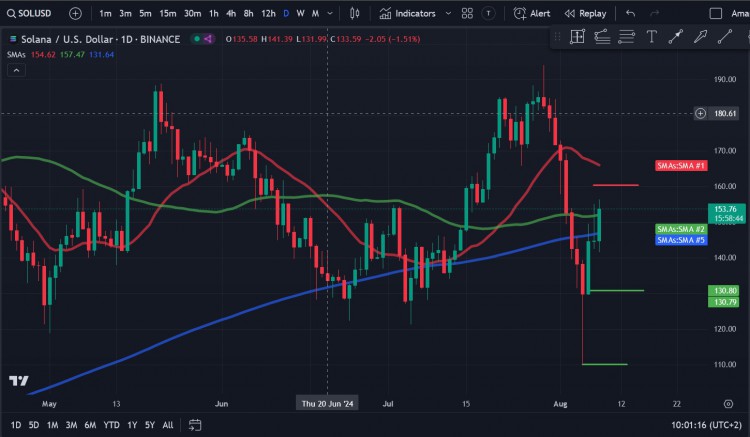Set the range to 6M
The height and width of the screenshot is (437, 750).
coord(90,425)
